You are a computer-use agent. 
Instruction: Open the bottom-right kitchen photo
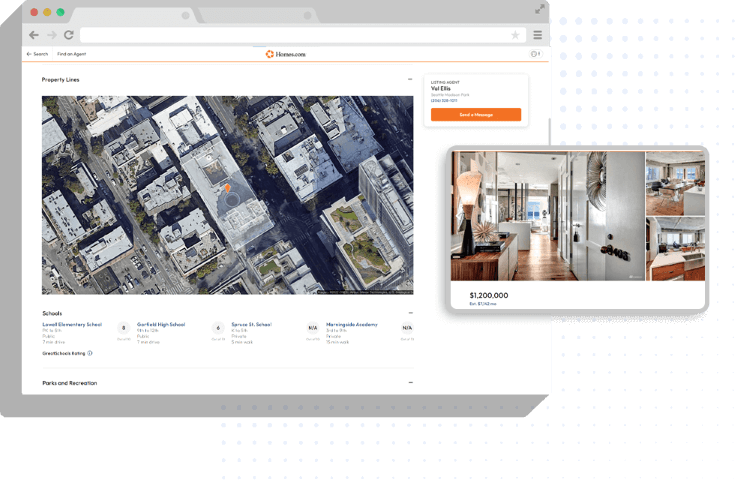tap(675, 249)
